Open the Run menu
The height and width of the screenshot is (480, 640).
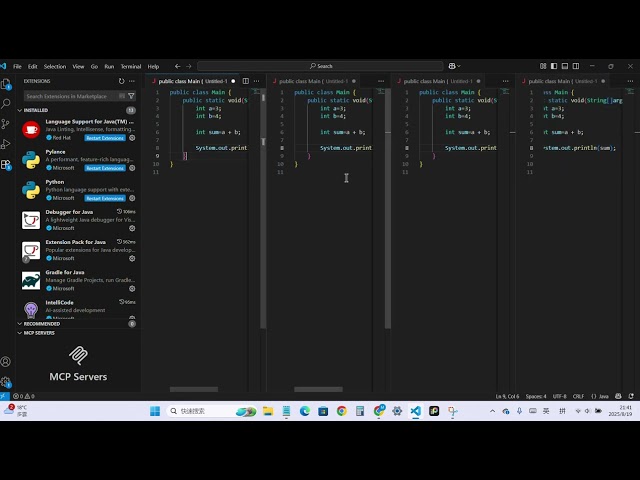pos(109,67)
